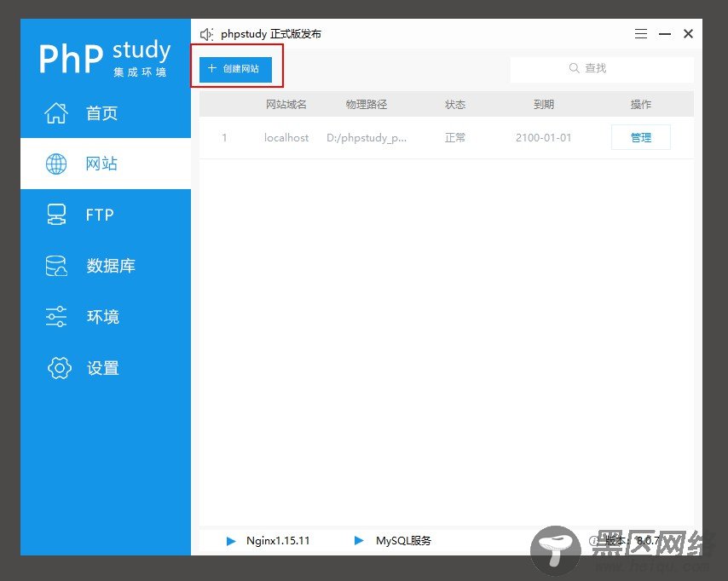728x581 pixels.
Task: Minimize the phpstudy window
Action: pos(665,34)
